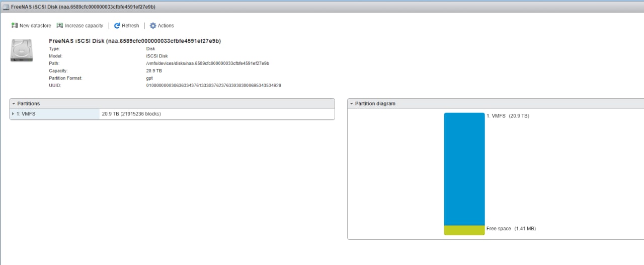Open the Actions menu
The height and width of the screenshot is (265, 644).
coord(162,26)
